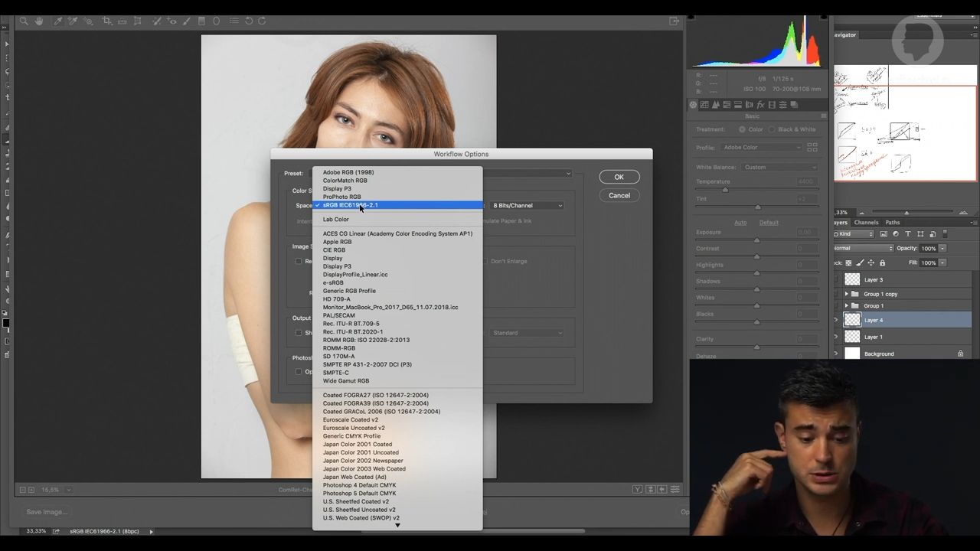Open the Lens Corrections panel icon
The width and height of the screenshot is (980, 551).
(750, 105)
